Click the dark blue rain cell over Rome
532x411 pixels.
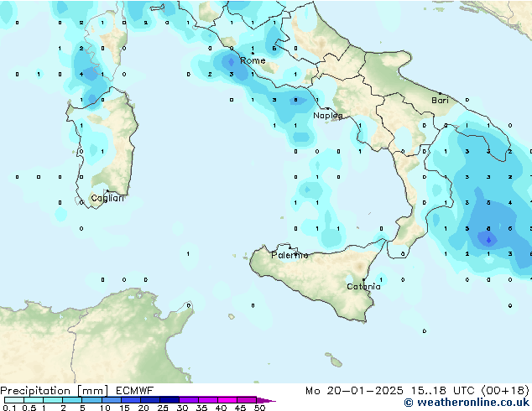pyautogui.click(x=232, y=61)
